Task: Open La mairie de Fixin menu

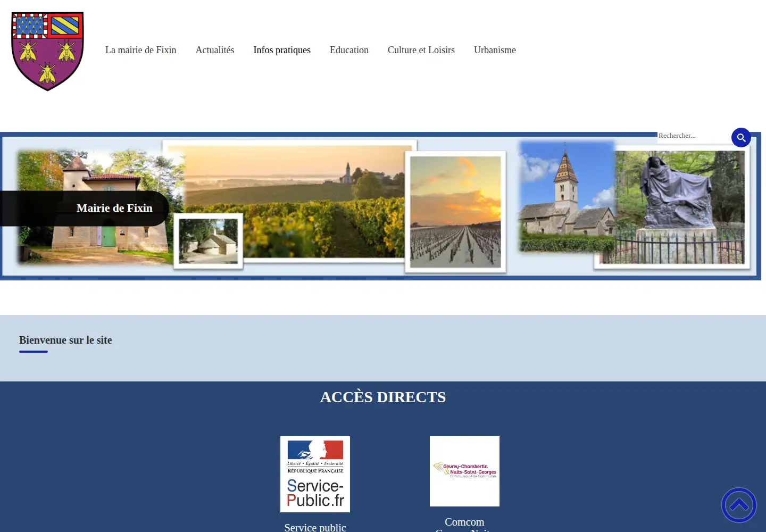Action: tap(141, 50)
